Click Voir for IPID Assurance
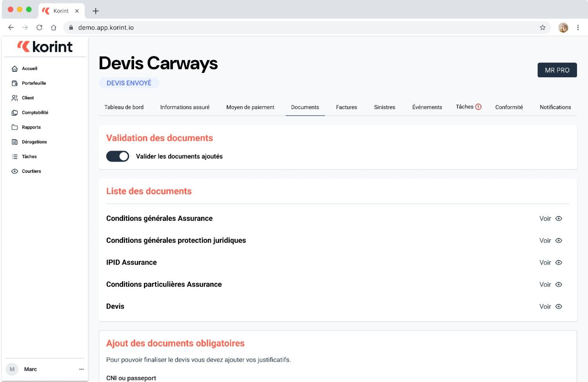Image resolution: width=588 pixels, height=382 pixels. click(x=545, y=262)
